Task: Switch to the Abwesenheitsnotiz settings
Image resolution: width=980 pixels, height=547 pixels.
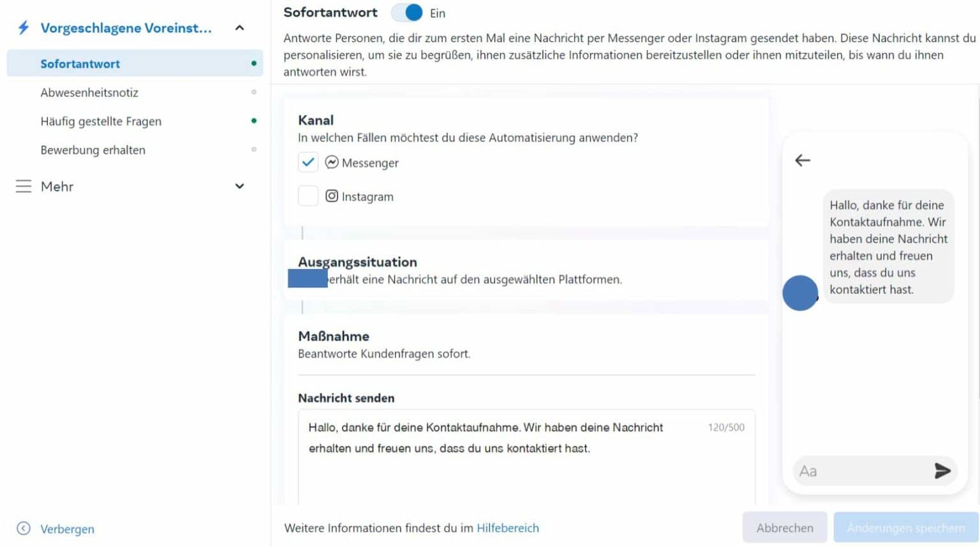Action: pyautogui.click(x=90, y=92)
